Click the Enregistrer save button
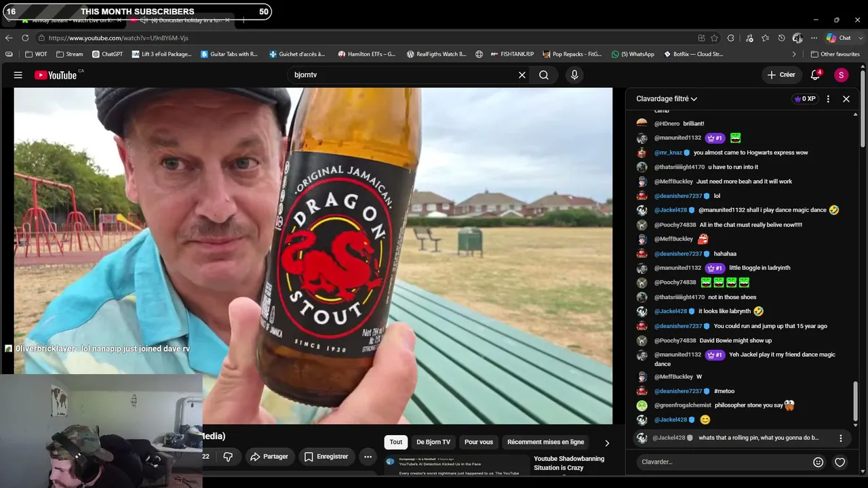 [326, 457]
